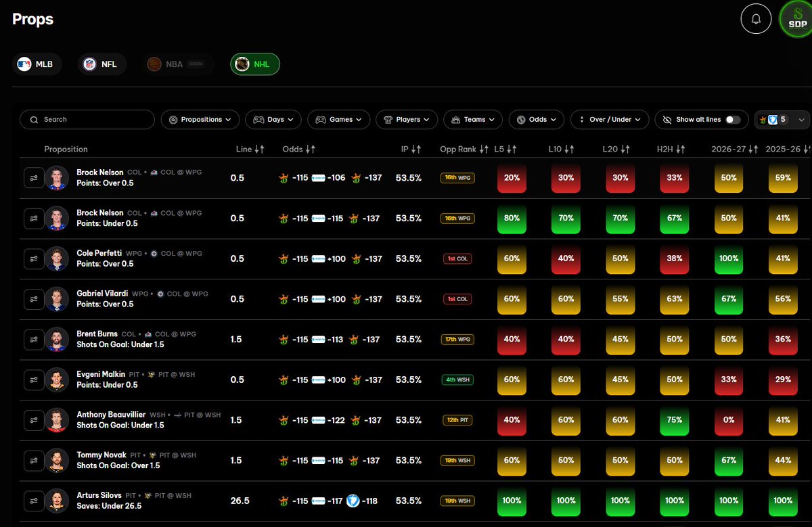Open the Propositions filter dropdown

pyautogui.click(x=200, y=119)
